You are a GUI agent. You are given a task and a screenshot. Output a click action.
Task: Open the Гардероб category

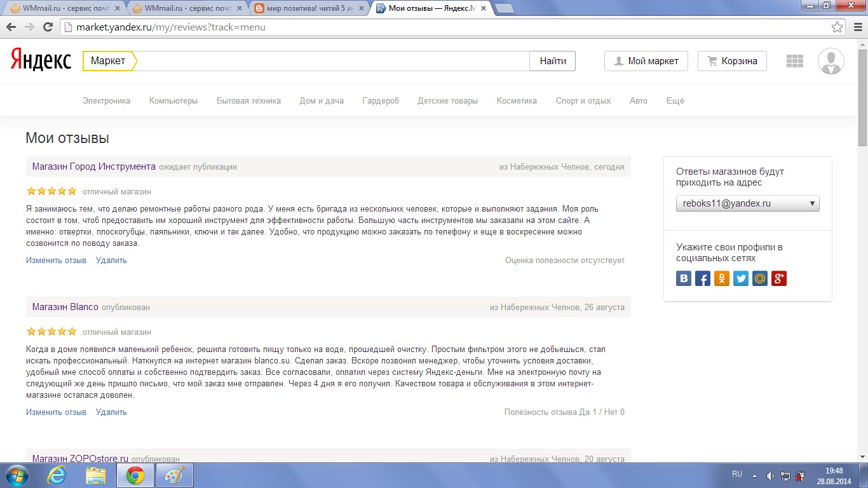coord(381,100)
